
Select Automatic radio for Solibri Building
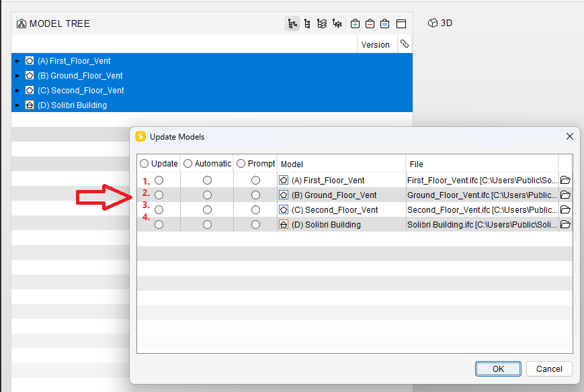click(208, 225)
